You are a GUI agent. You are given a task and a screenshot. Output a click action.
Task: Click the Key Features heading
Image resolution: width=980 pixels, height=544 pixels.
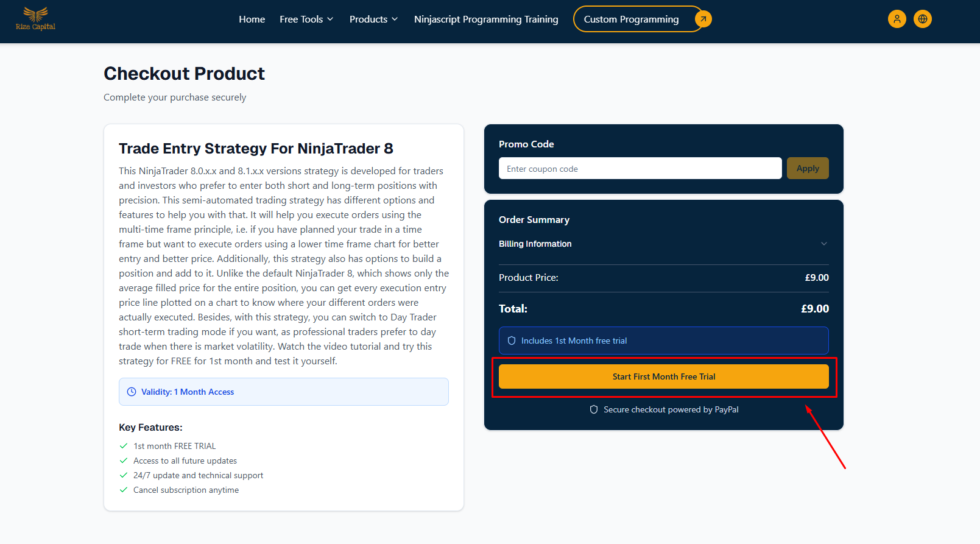150,428
